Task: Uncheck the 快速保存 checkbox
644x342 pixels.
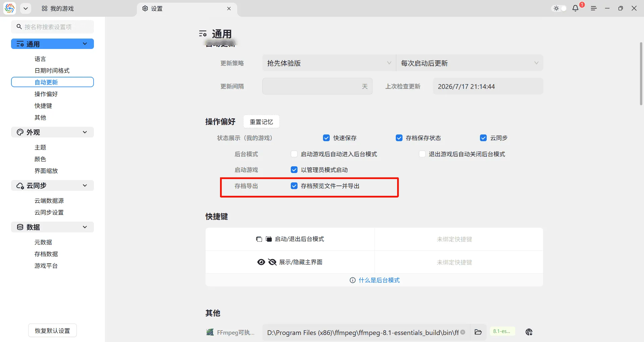Action: 326,138
